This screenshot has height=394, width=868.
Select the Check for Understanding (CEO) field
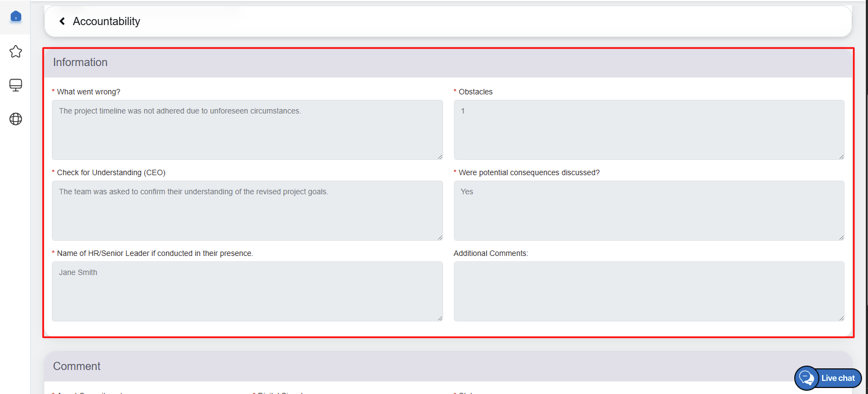(x=247, y=211)
